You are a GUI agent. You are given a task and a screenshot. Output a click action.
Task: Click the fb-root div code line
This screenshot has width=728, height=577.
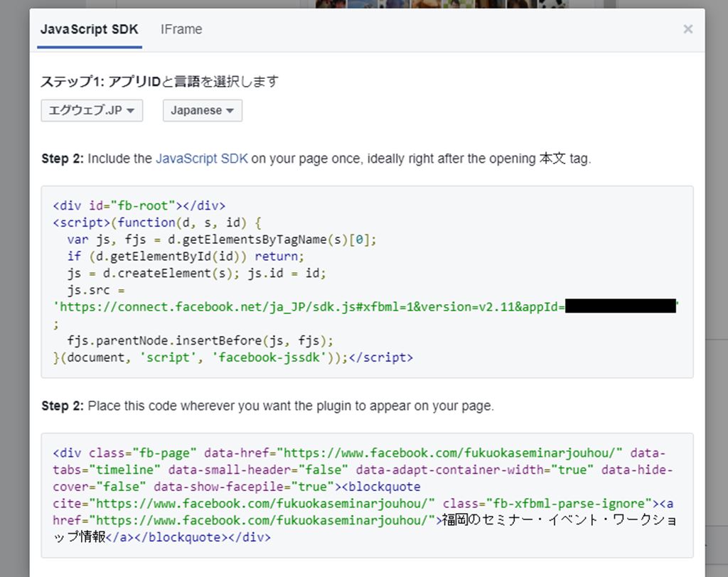click(x=139, y=205)
